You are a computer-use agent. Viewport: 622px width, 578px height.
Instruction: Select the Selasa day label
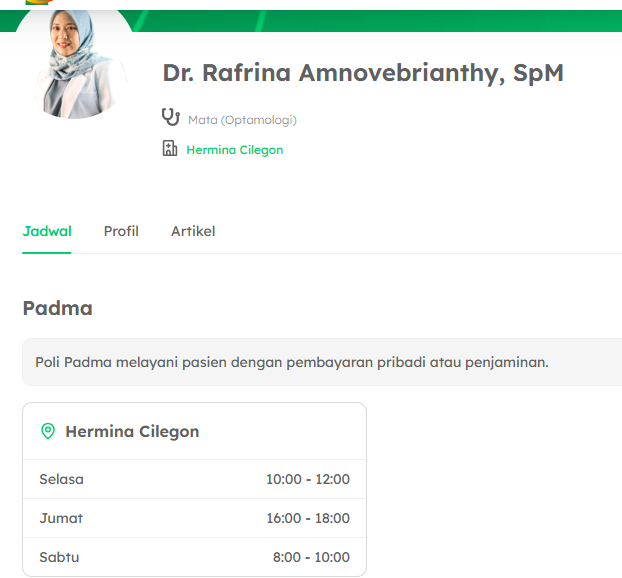[61, 479]
